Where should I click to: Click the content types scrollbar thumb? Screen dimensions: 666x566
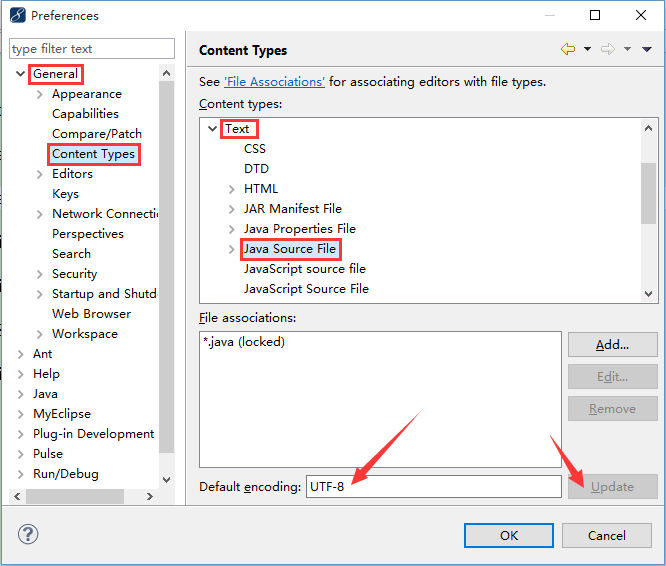[648, 193]
